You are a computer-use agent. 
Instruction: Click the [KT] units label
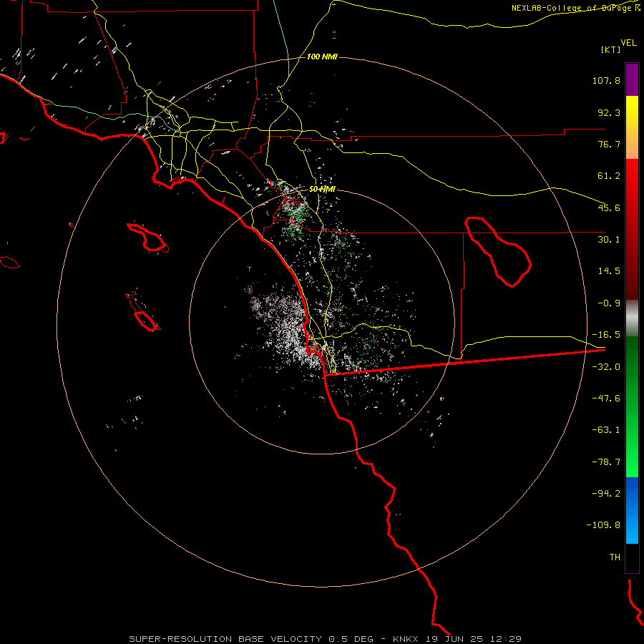(x=611, y=49)
